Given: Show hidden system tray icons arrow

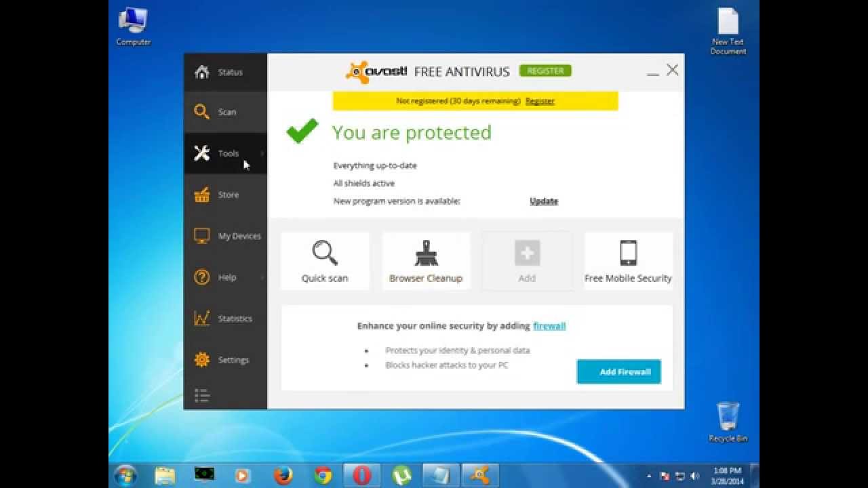Looking at the screenshot, I should (649, 476).
